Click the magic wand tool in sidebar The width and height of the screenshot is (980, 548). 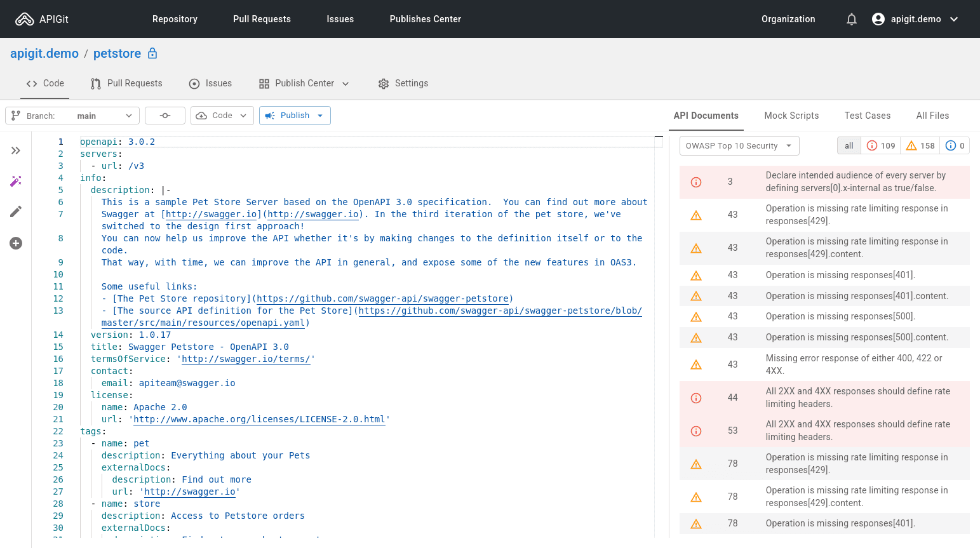click(16, 181)
